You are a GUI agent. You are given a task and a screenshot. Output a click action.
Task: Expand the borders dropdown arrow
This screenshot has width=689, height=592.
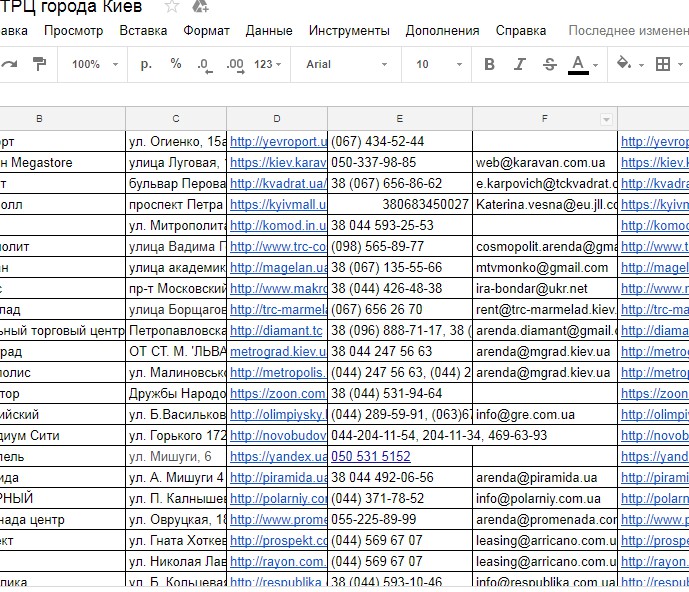tap(680, 65)
